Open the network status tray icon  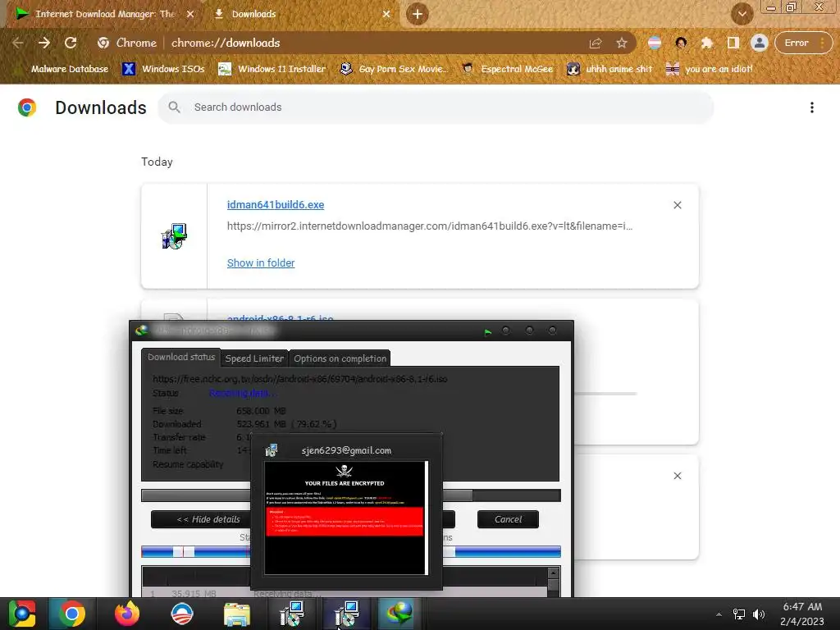point(739,614)
